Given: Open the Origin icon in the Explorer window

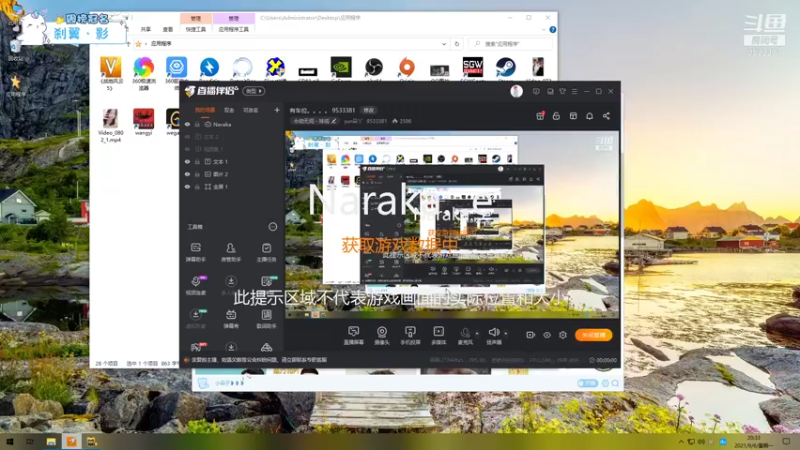Looking at the screenshot, I should 407,68.
